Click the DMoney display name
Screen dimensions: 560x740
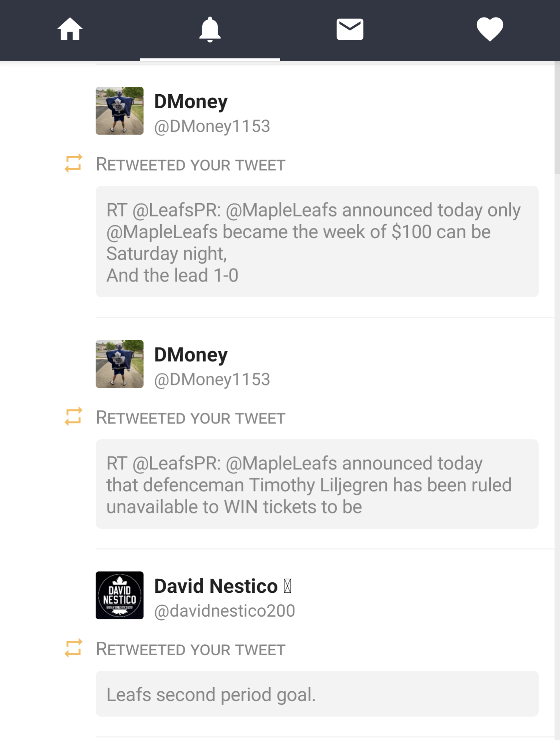191,101
